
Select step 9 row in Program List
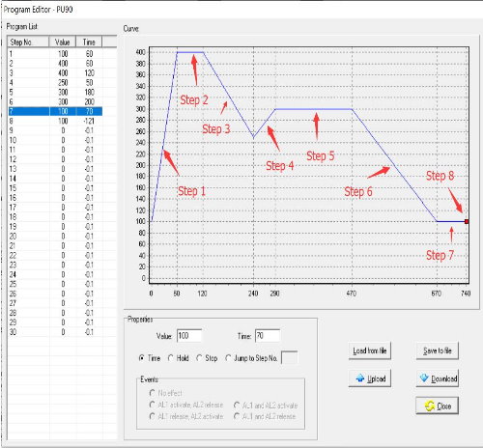click(55, 130)
